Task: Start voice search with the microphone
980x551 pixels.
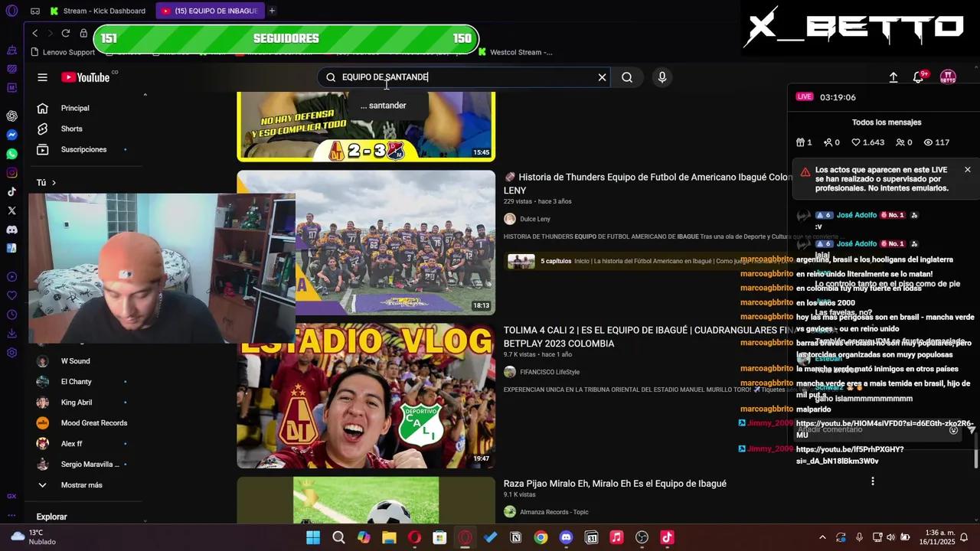Action: [x=662, y=77]
